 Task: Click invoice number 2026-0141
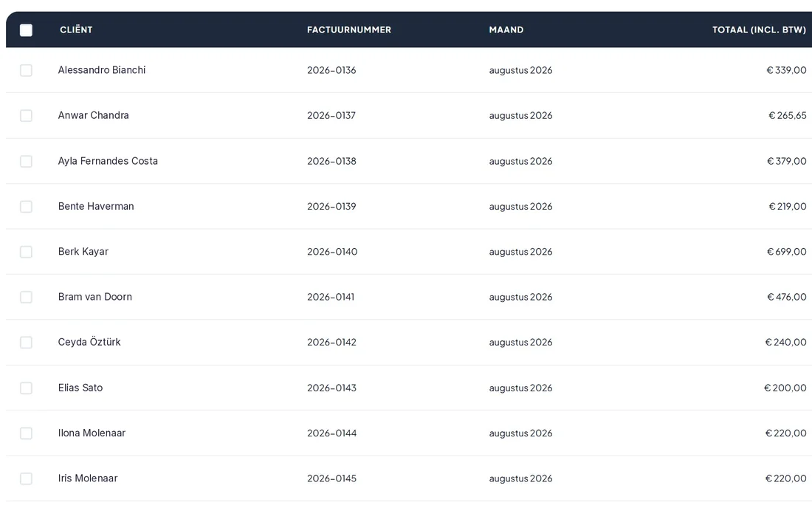click(331, 298)
